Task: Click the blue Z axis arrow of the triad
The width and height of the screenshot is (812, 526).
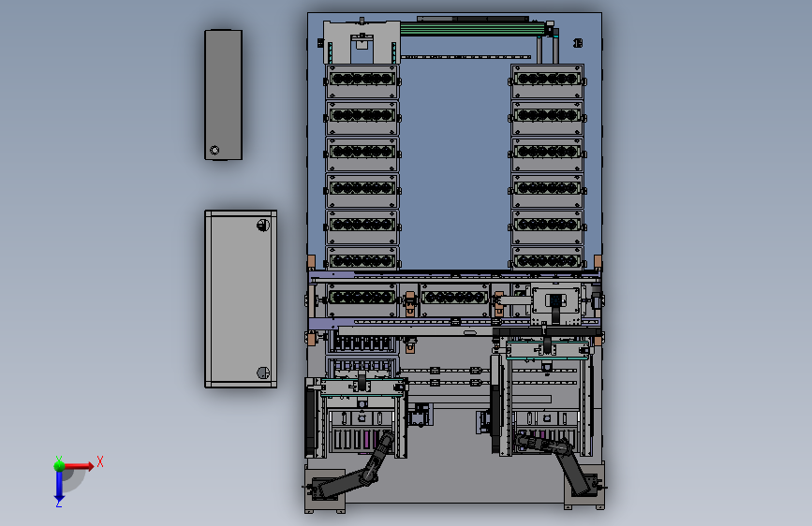Action: [x=59, y=487]
